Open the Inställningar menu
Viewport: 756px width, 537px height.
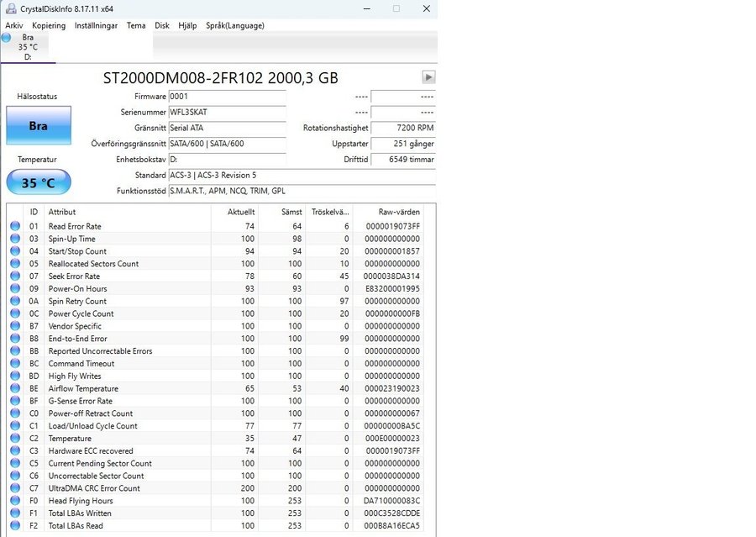(96, 25)
